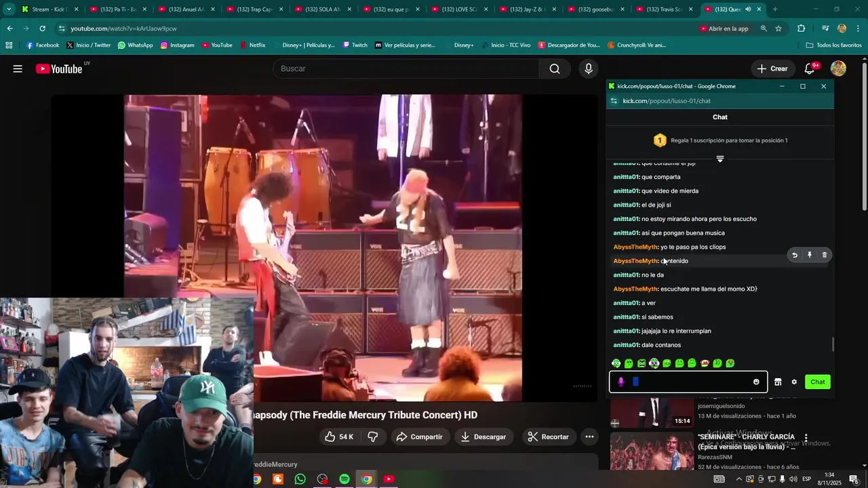Click the Recortar clip button
868x488 pixels.
[548, 436]
